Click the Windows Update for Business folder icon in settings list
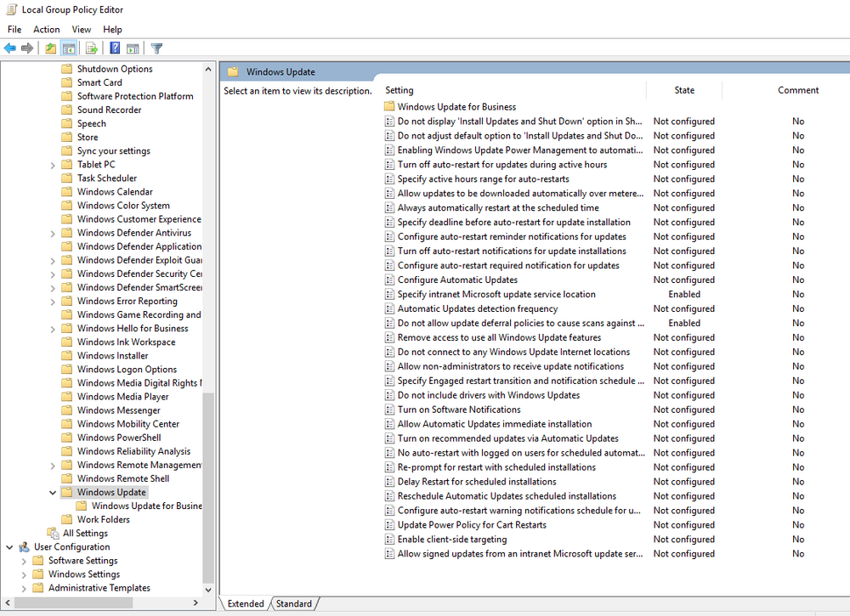The image size is (850, 616). (x=389, y=106)
